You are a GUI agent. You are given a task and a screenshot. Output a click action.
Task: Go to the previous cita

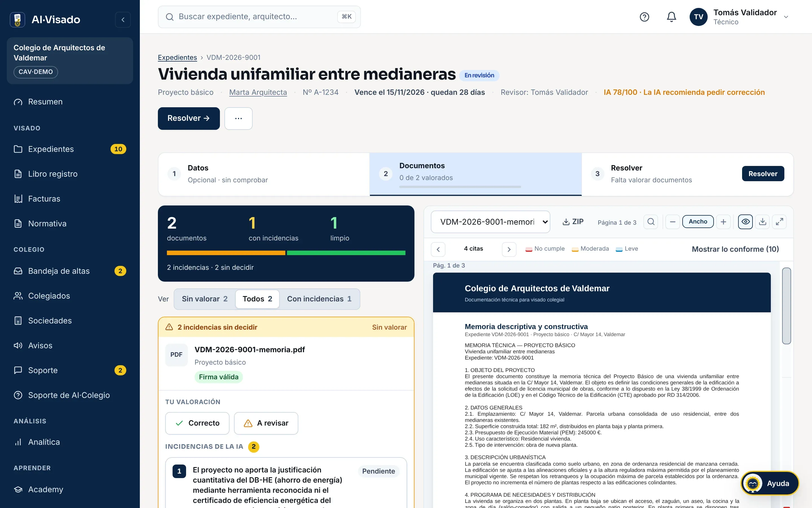[x=438, y=249]
